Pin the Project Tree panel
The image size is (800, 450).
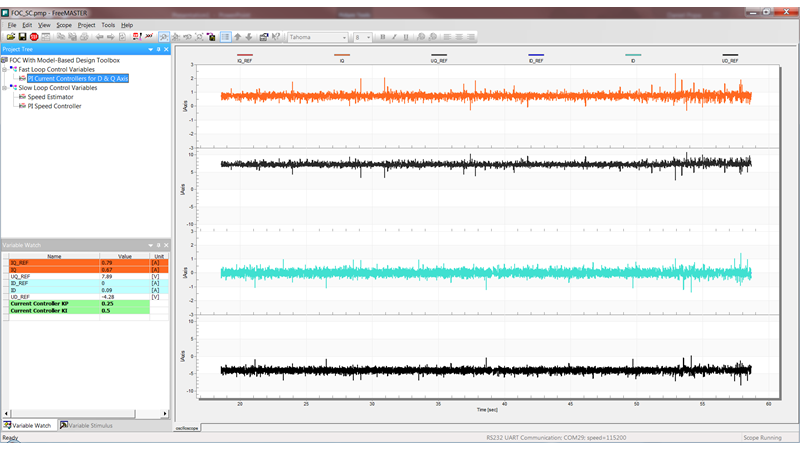(158, 49)
